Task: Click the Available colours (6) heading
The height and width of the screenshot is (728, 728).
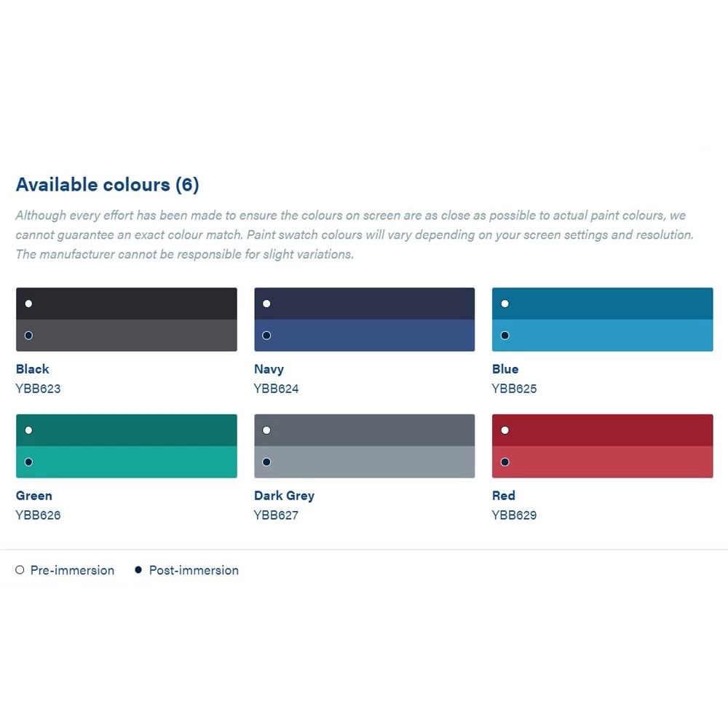Action: click(107, 185)
